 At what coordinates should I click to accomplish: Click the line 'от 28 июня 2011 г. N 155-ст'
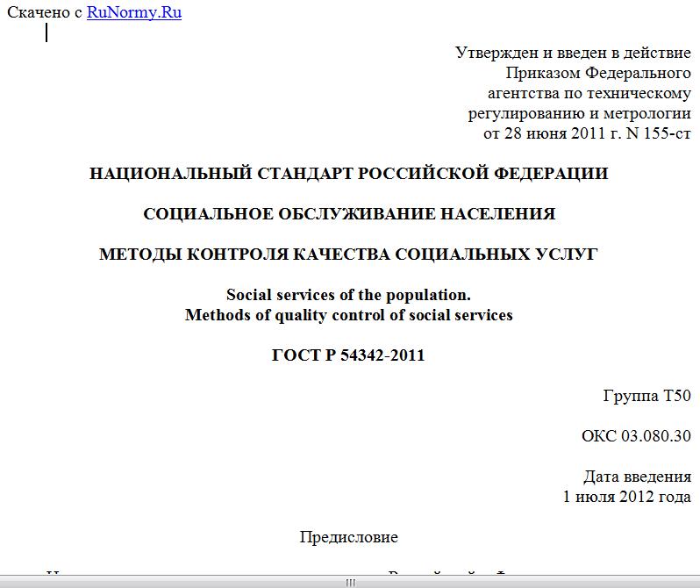[587, 133]
